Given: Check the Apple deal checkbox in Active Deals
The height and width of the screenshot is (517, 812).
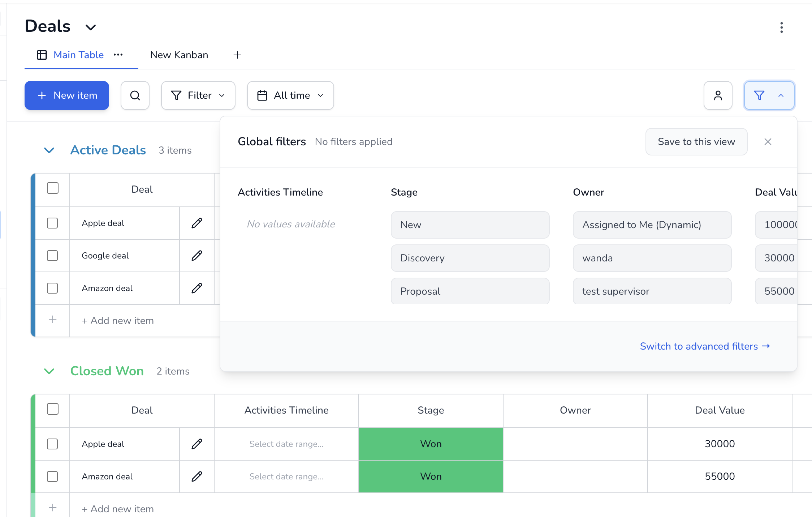Looking at the screenshot, I should (x=53, y=223).
